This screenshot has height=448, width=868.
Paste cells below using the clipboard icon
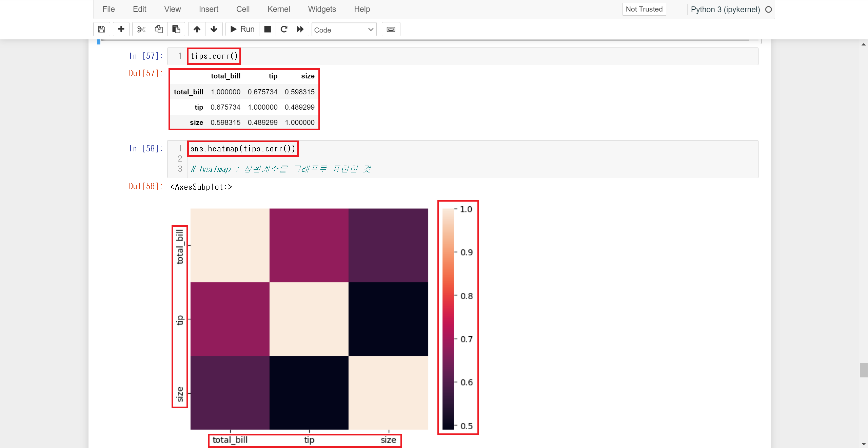[176, 29]
